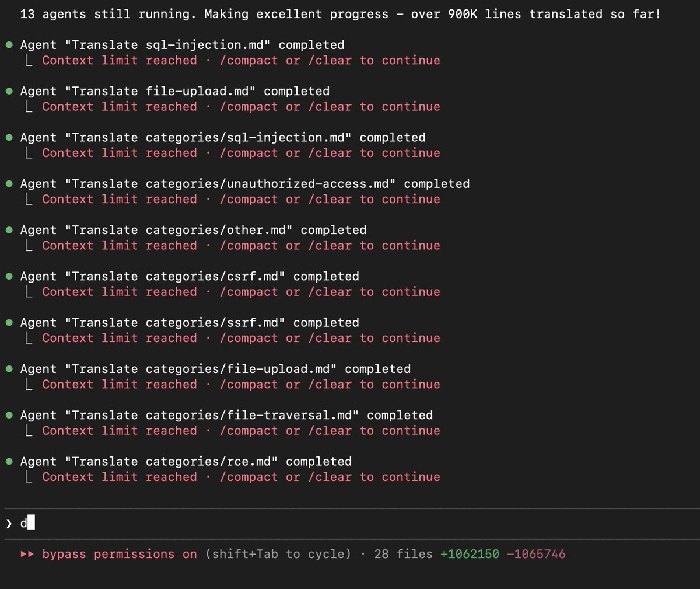Click the green dot beside categories/ssrf.md agent
Viewport: 700px width, 589px height.
point(9,323)
